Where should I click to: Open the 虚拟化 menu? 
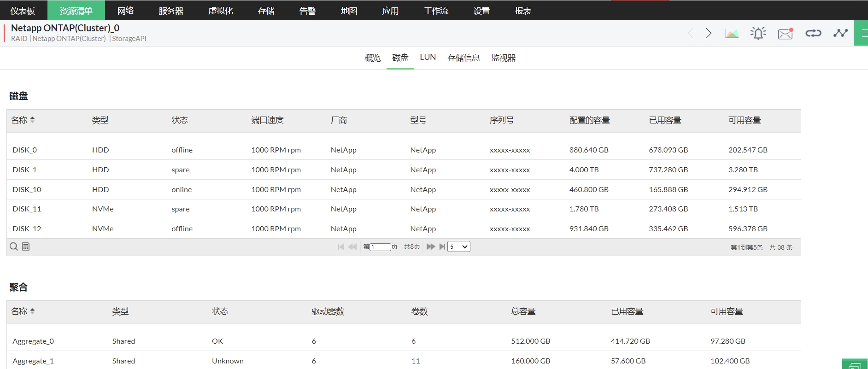point(221,11)
